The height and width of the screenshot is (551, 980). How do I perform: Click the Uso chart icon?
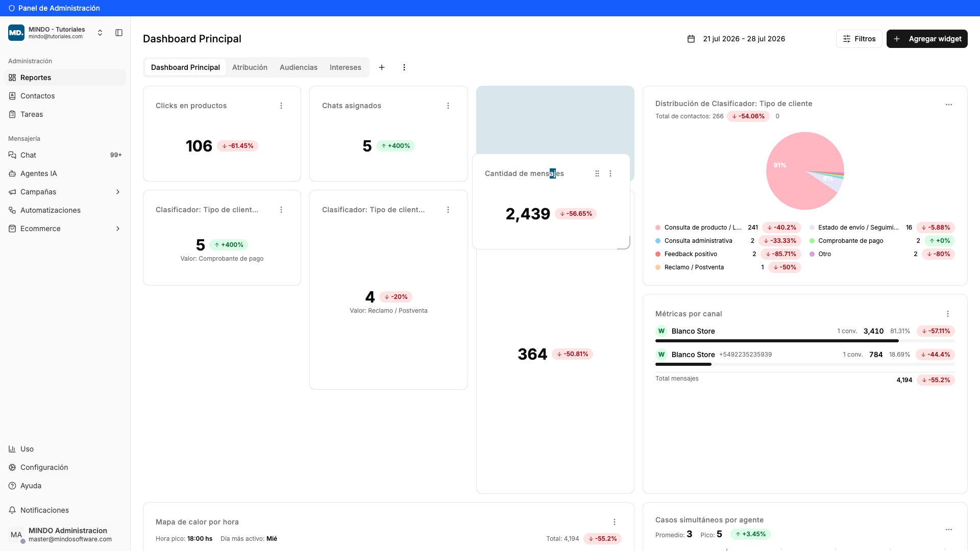point(12,449)
